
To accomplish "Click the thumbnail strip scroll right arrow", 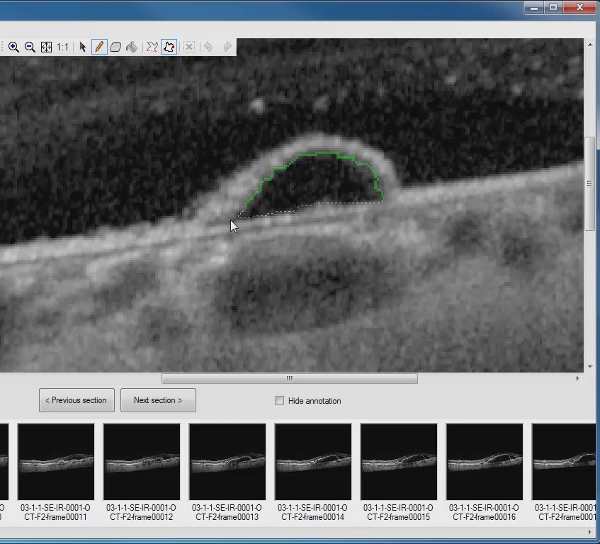I will tap(589, 532).
